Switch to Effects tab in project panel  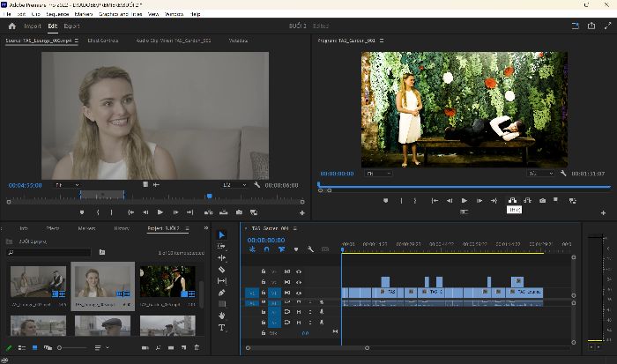click(52, 228)
